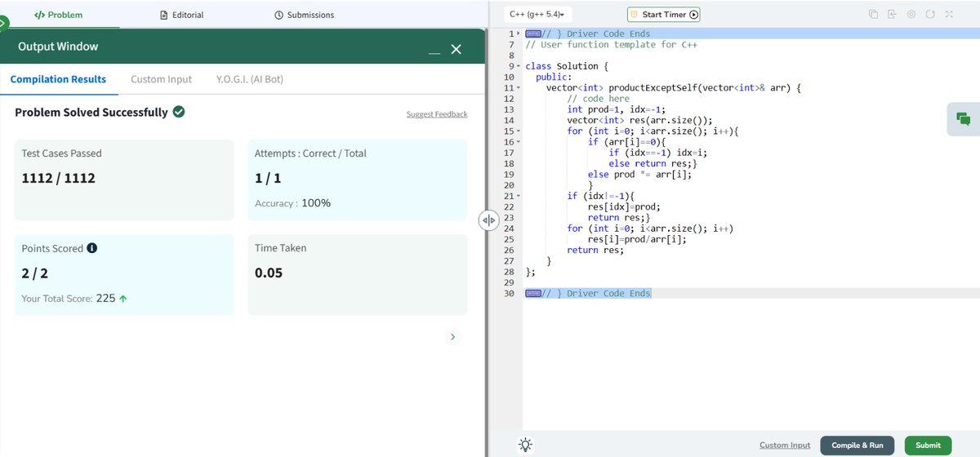The height and width of the screenshot is (457, 980).
Task: Open the Submissions tab
Action: click(x=305, y=15)
